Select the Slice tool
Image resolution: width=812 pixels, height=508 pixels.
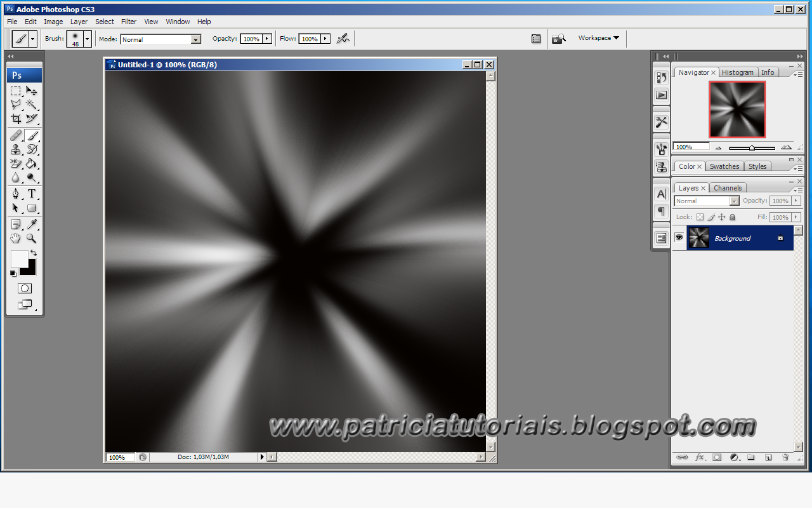pyautogui.click(x=32, y=119)
